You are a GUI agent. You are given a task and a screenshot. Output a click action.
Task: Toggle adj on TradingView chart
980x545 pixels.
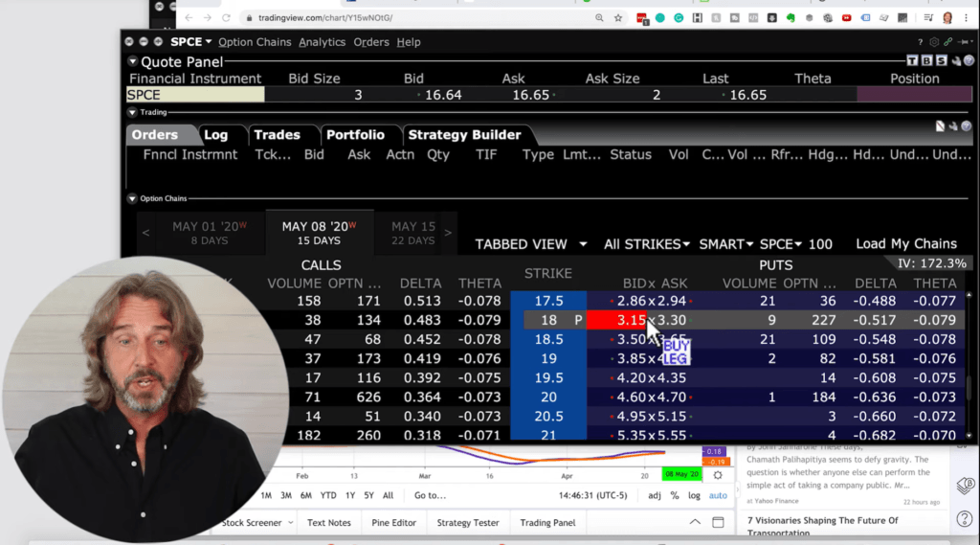[x=655, y=495]
